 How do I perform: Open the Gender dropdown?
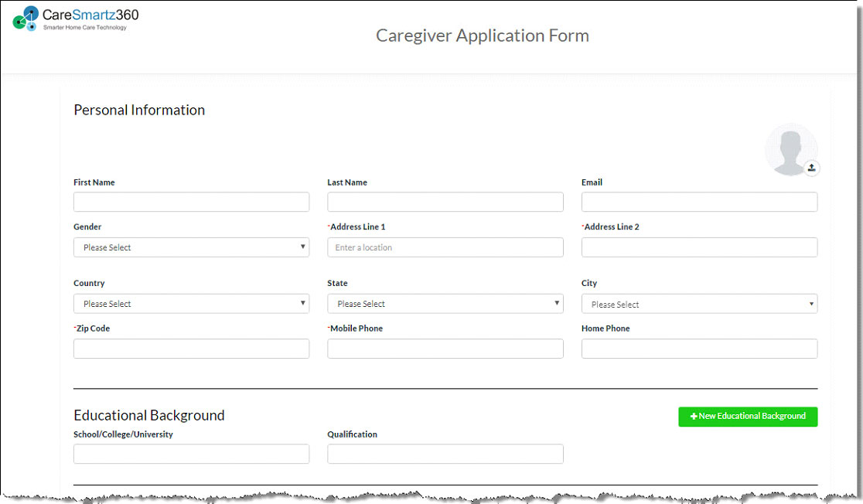tap(191, 247)
